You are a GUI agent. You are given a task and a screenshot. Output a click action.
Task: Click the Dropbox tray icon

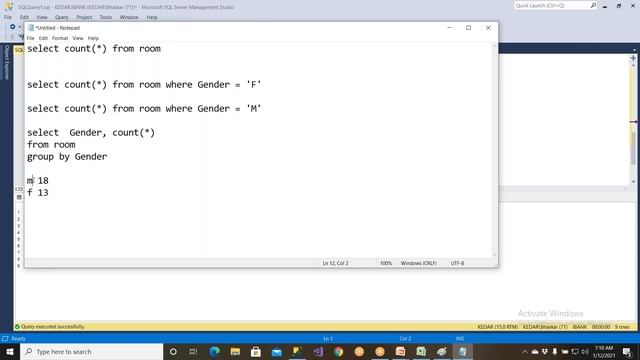coord(545,351)
